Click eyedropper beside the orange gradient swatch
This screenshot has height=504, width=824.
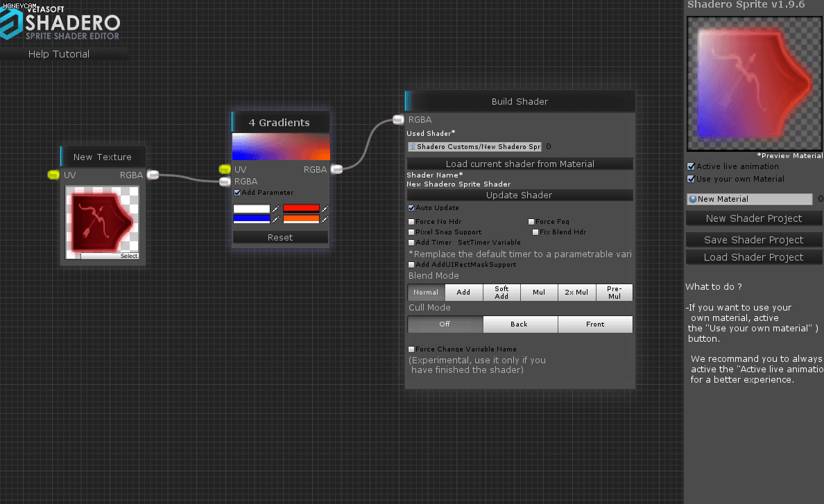coord(325,219)
